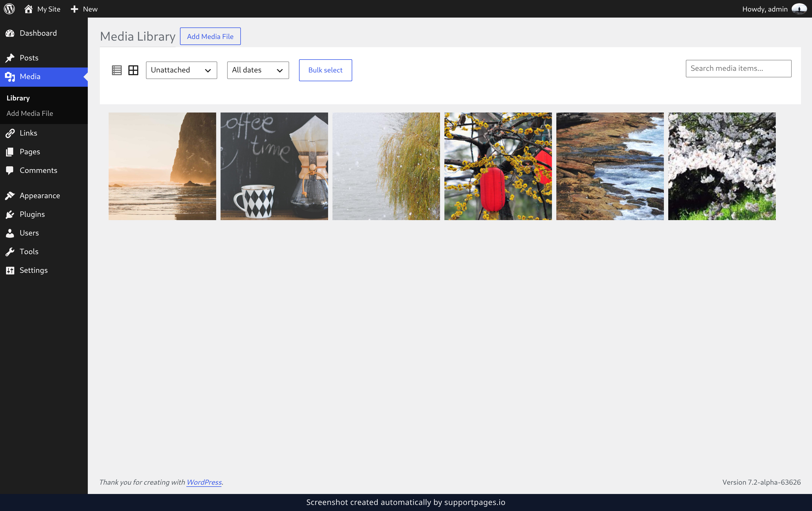This screenshot has width=812, height=511.
Task: Click the admin avatar icon
Action: point(799,9)
